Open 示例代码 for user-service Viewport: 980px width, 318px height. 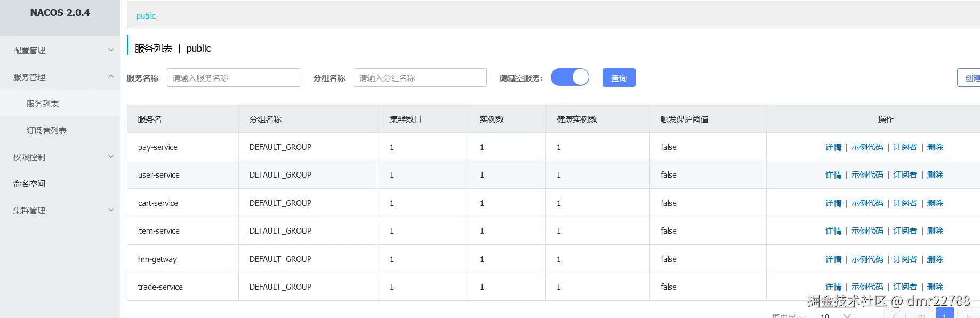tap(867, 175)
